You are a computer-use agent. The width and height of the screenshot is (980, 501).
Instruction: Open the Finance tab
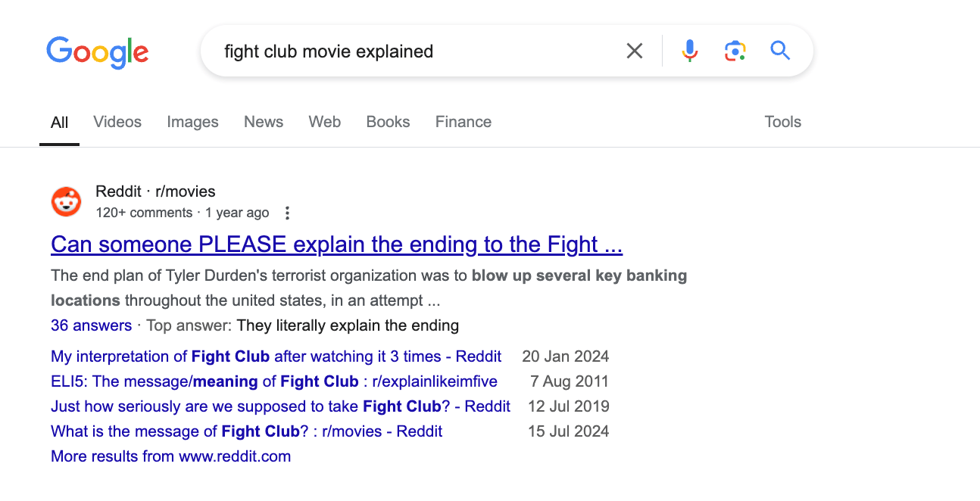463,122
